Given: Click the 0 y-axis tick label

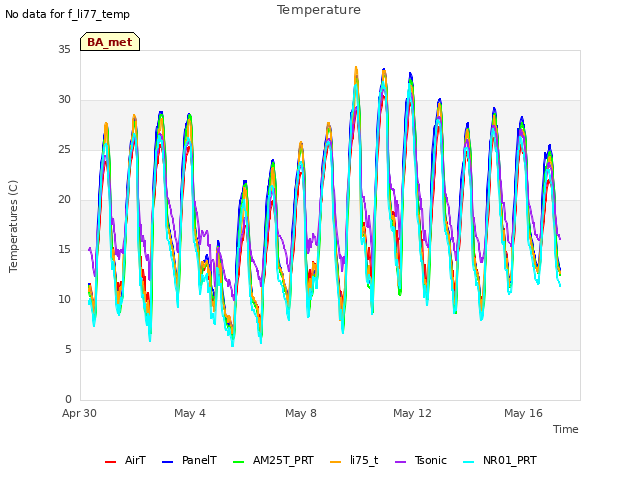Looking at the screenshot, I should click(x=68, y=399).
